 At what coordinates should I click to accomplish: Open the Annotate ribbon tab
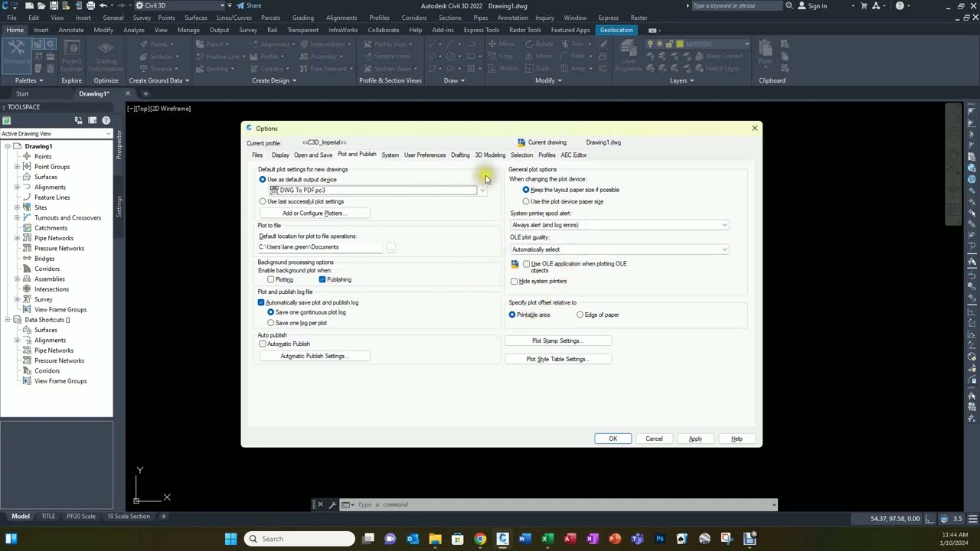pyautogui.click(x=71, y=30)
